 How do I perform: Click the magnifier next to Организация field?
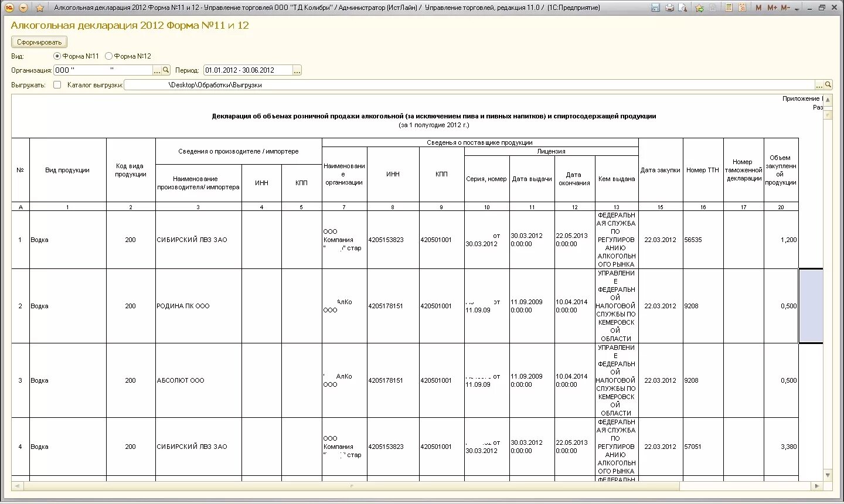pos(166,70)
